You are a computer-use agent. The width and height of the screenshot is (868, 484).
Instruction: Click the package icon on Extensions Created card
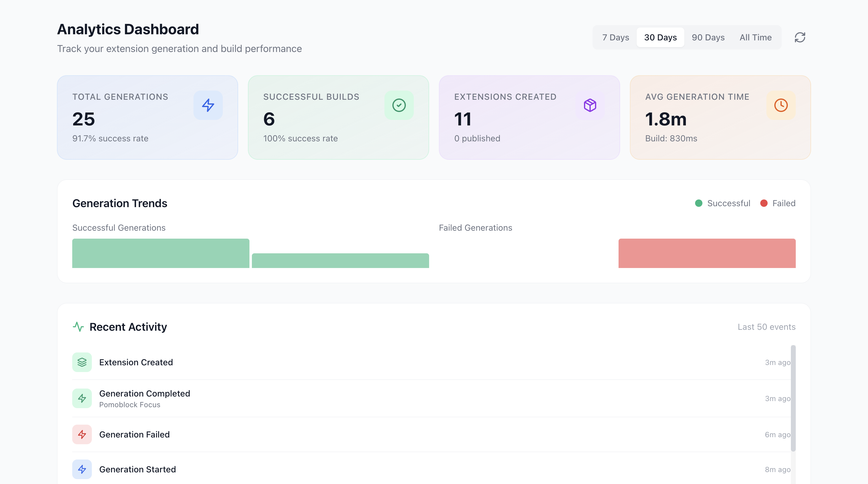click(590, 105)
